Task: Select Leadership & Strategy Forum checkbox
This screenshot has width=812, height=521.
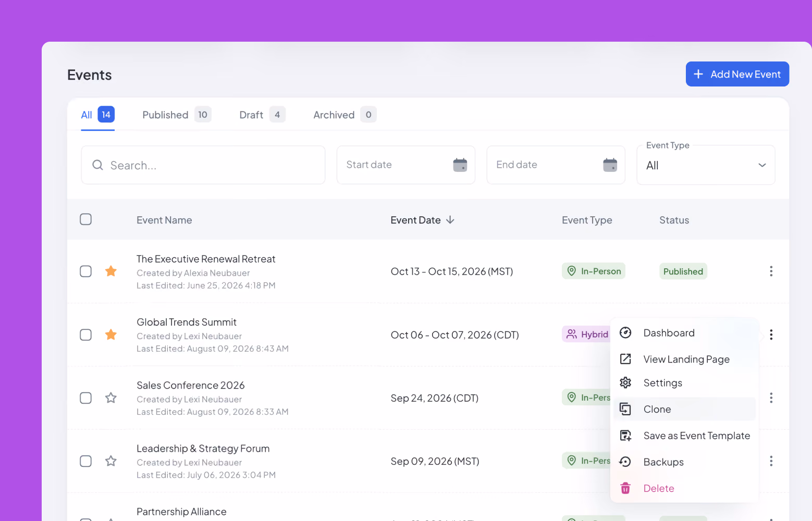Action: point(86,461)
